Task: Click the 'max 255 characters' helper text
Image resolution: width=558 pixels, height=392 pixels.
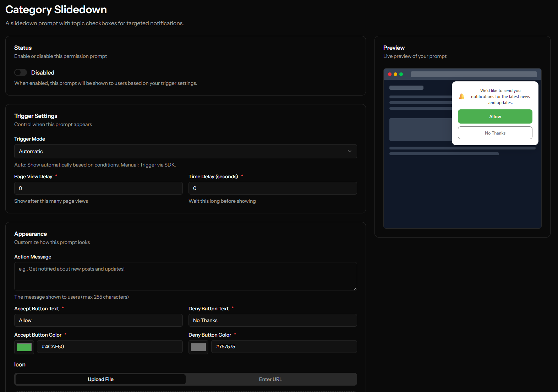Action: pyautogui.click(x=105, y=297)
